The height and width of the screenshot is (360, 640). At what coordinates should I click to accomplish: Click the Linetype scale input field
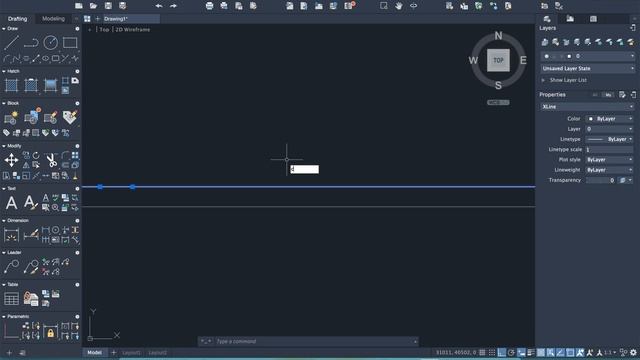[610, 149]
